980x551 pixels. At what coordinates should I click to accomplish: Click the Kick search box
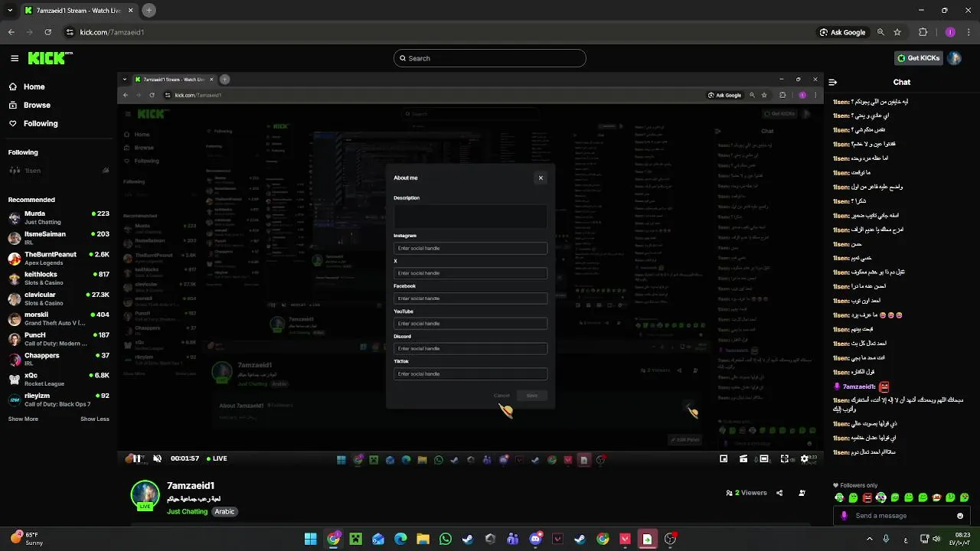490,58
